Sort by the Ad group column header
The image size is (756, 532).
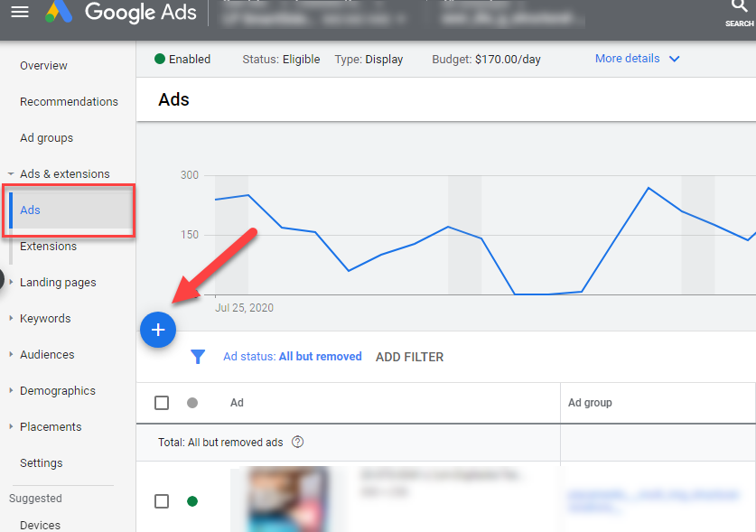(590, 403)
